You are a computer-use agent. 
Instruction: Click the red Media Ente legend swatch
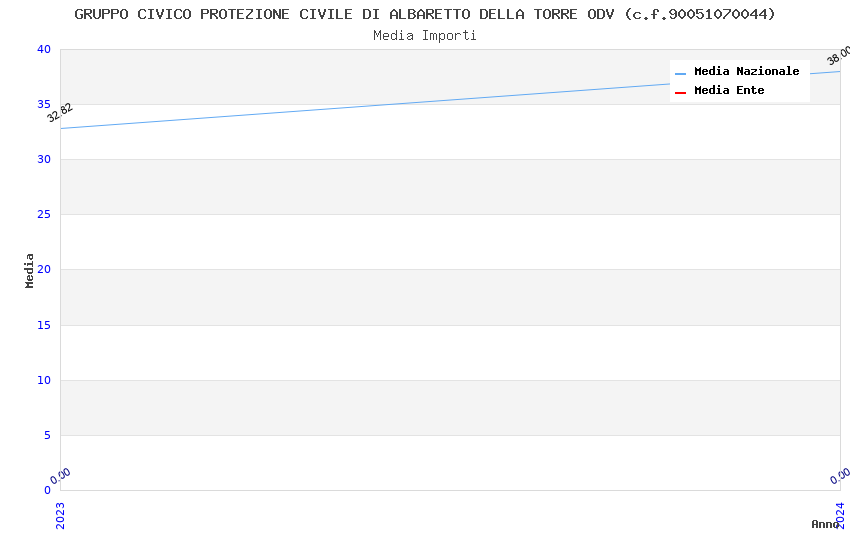point(680,92)
